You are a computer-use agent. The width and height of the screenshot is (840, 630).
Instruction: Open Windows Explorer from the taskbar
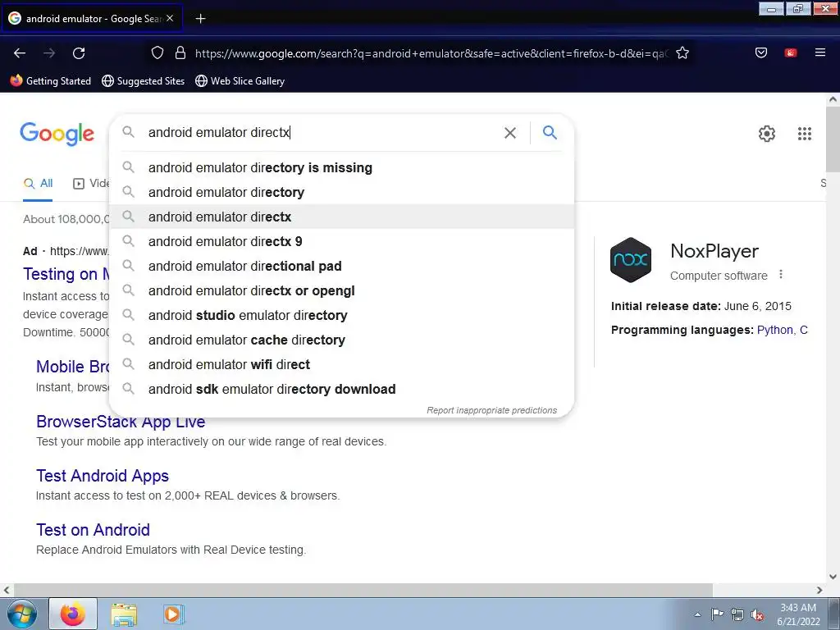[x=124, y=614]
